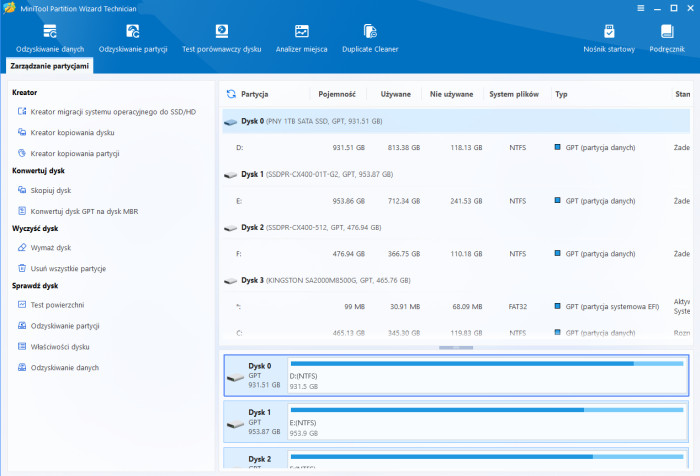
Task: Click 813.38 GB used value for D:
Action: (404, 148)
